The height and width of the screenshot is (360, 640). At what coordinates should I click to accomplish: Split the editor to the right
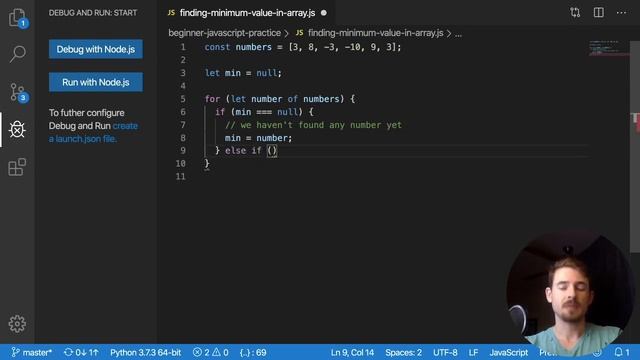(598, 13)
